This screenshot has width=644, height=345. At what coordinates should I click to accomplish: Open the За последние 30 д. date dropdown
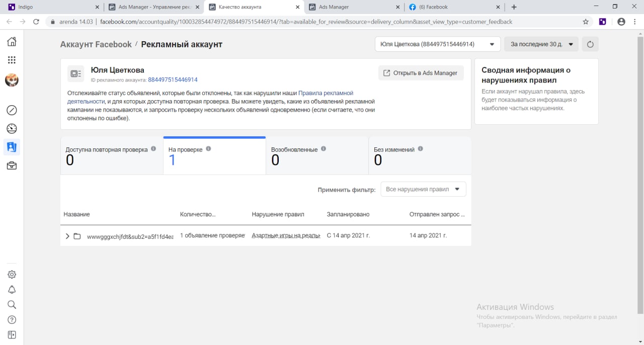pos(541,44)
